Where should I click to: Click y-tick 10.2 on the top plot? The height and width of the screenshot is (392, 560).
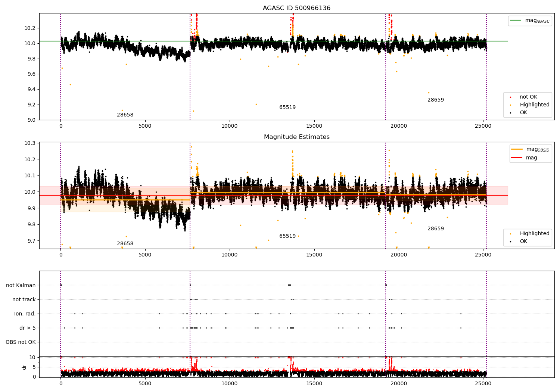29,28
